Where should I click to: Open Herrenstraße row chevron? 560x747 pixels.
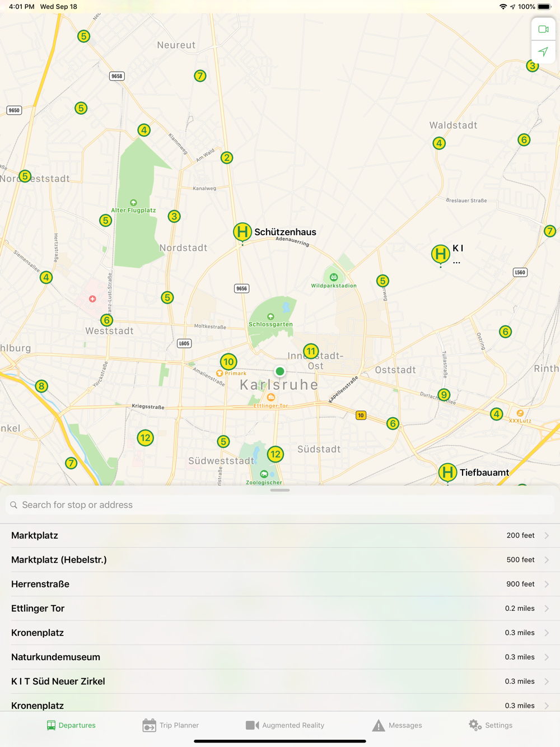click(x=547, y=584)
